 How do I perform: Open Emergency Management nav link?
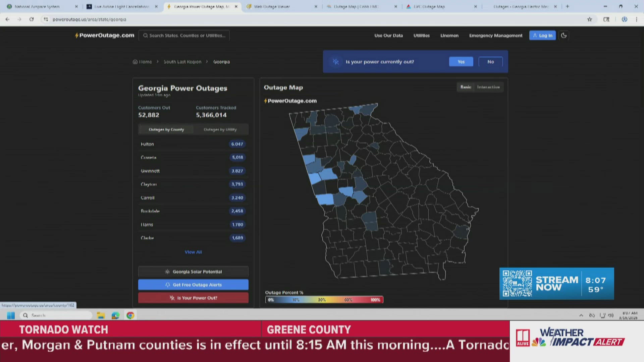(496, 36)
